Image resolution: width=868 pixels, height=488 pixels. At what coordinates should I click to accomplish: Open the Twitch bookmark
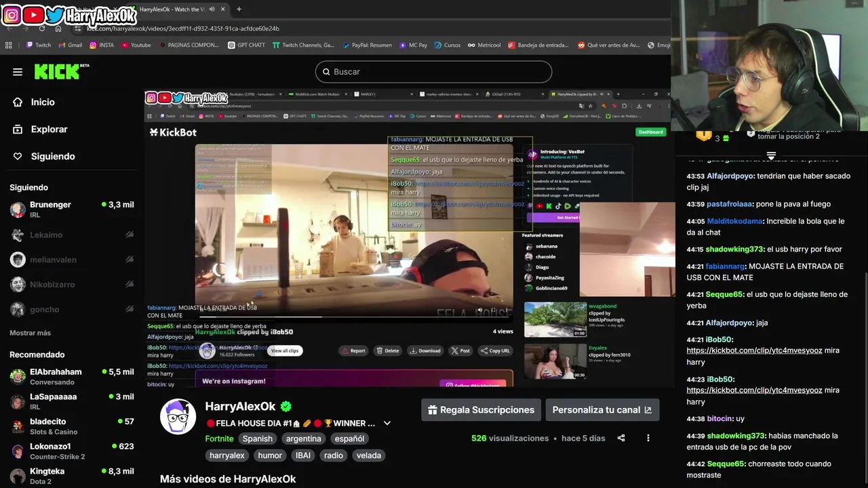click(38, 45)
